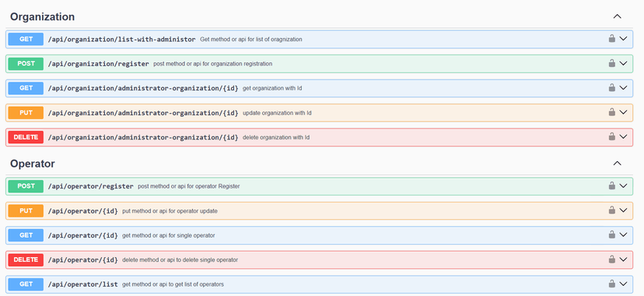The height and width of the screenshot is (296, 644).
Task: Expand DELETE /api/operator/{id} row chevron
Action: coord(623,259)
